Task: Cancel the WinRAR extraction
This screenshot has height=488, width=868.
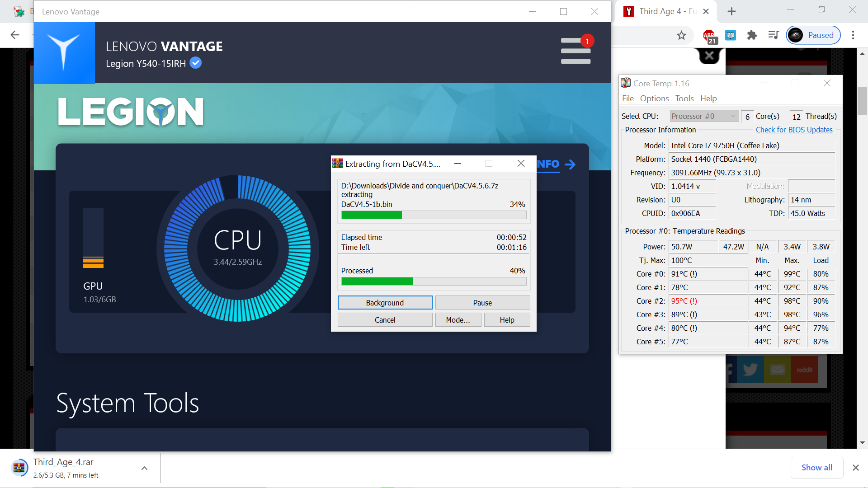Action: 385,320
